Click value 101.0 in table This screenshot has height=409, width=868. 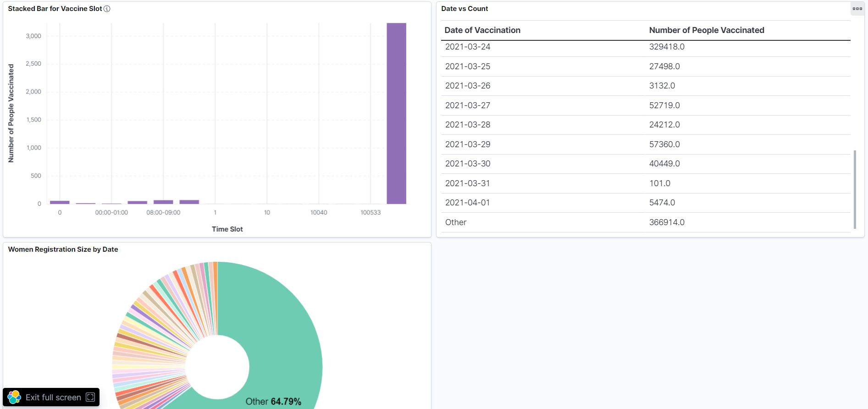[x=660, y=183]
